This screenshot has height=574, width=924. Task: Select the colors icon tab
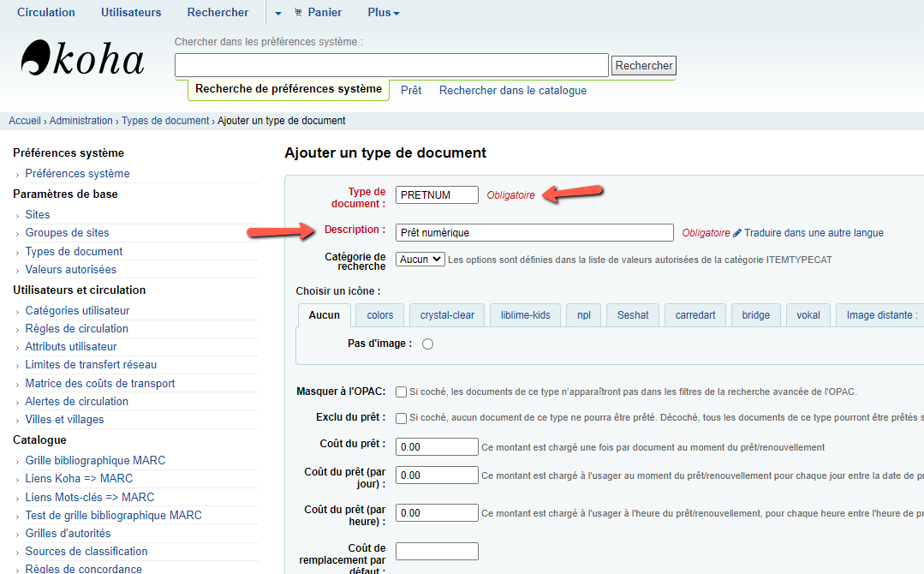click(x=380, y=315)
